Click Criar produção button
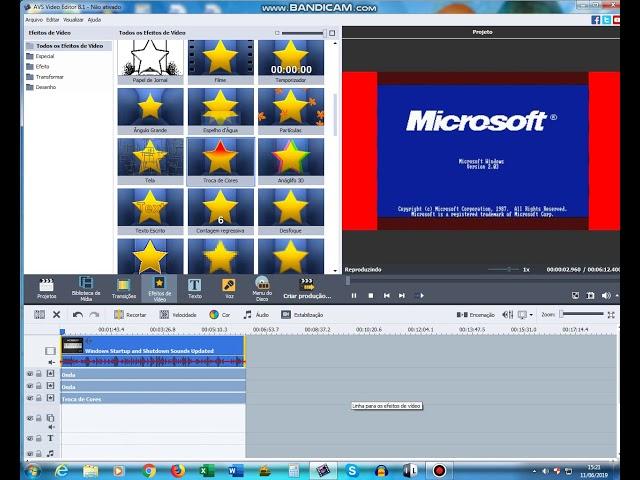Viewport: 640px width, 480px height. click(307, 289)
